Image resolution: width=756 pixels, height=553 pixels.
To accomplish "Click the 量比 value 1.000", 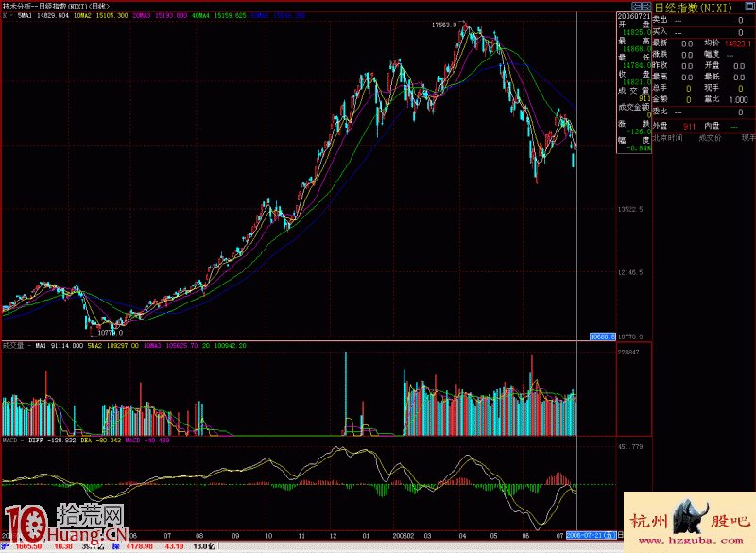I will 739,100.
